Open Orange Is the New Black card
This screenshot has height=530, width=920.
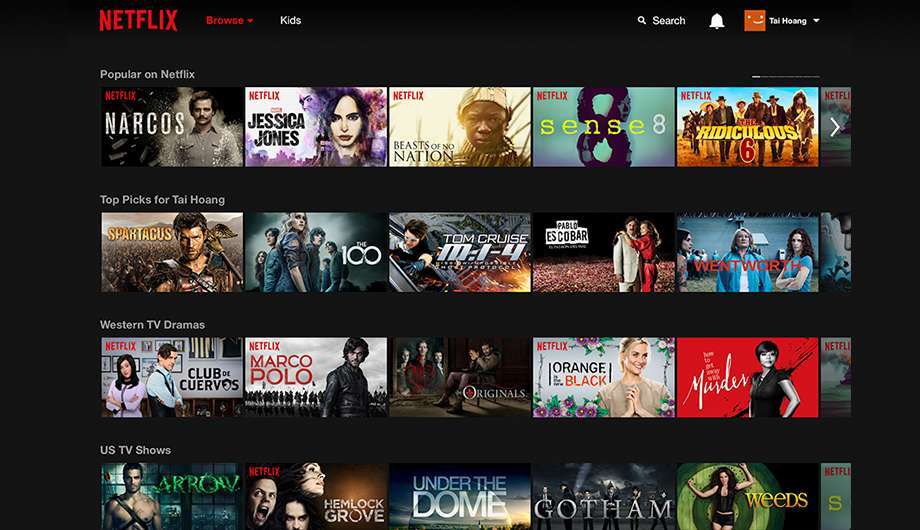[604, 377]
